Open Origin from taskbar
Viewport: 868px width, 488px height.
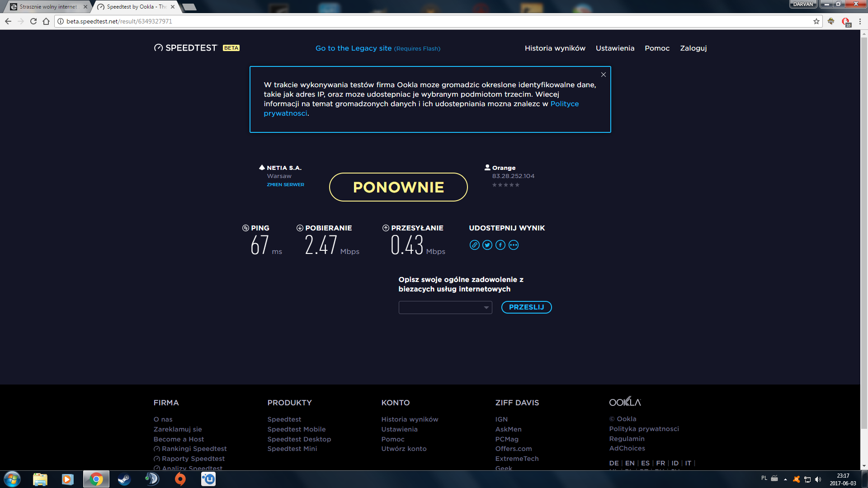[180, 479]
